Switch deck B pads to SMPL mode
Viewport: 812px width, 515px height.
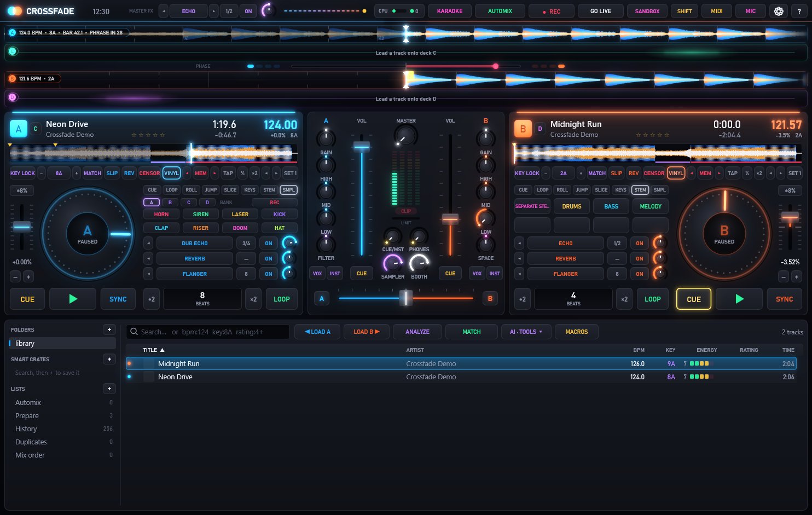click(660, 190)
